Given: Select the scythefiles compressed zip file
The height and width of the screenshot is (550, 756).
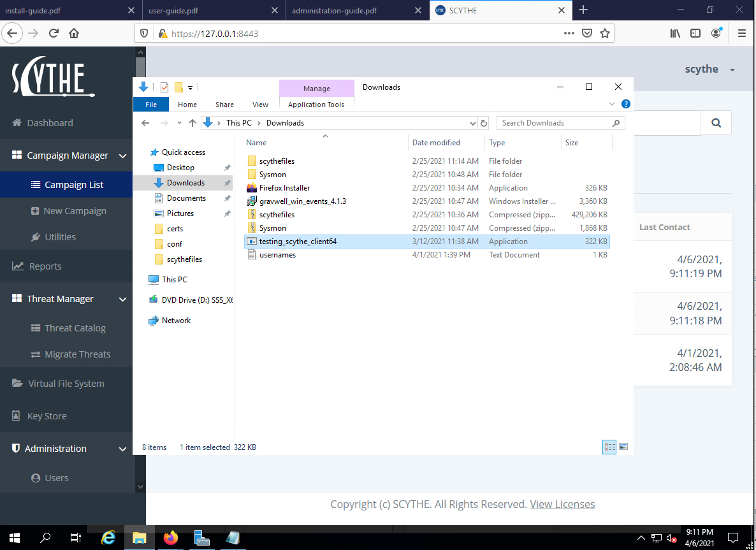Looking at the screenshot, I should point(427,215).
